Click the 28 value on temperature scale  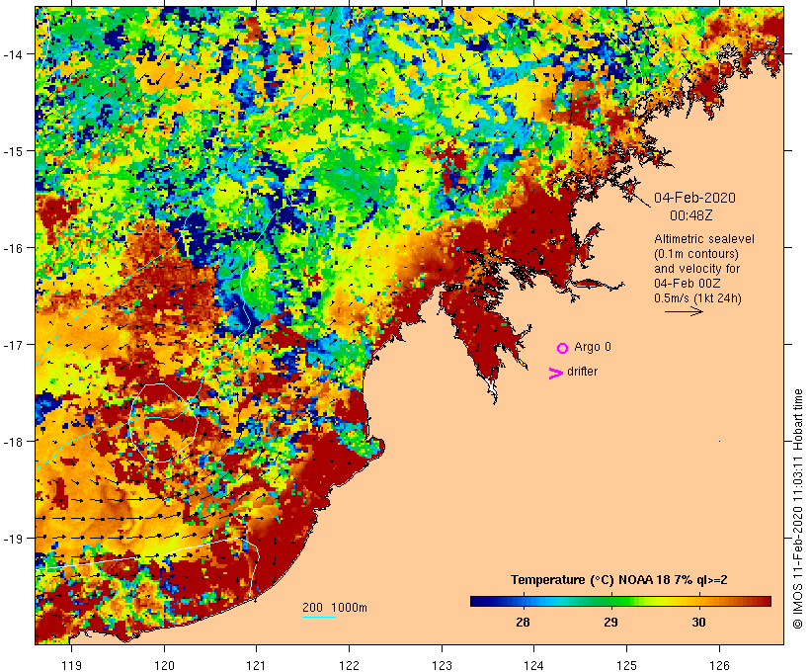coord(523,623)
